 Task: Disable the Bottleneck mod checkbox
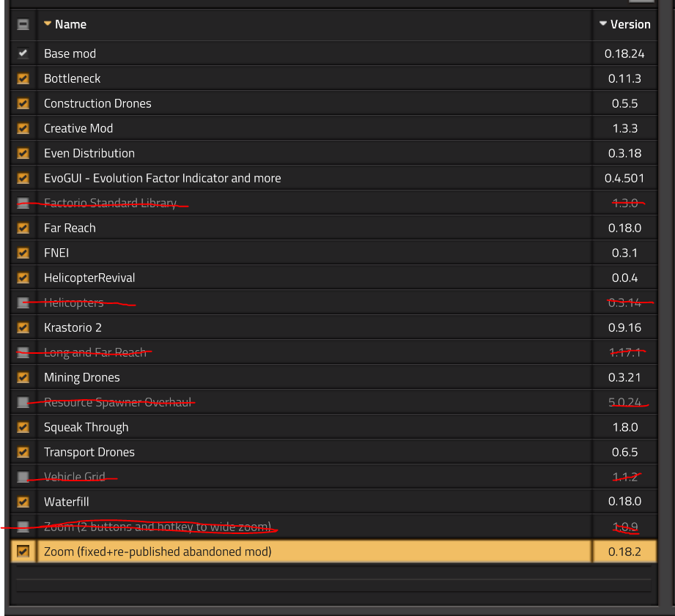tap(23, 78)
